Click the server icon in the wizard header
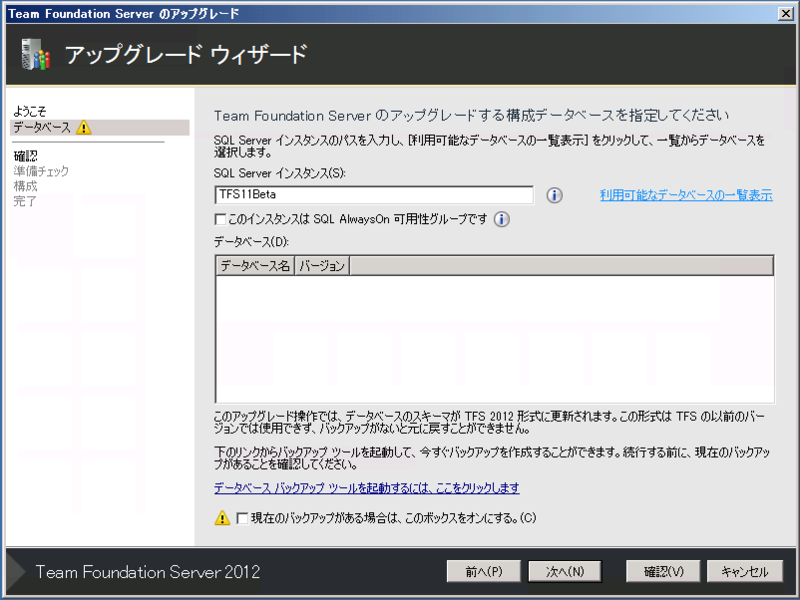 [x=35, y=54]
